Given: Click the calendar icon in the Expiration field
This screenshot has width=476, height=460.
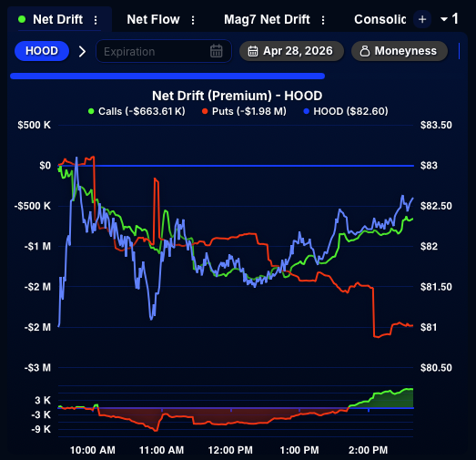Looking at the screenshot, I should point(216,51).
